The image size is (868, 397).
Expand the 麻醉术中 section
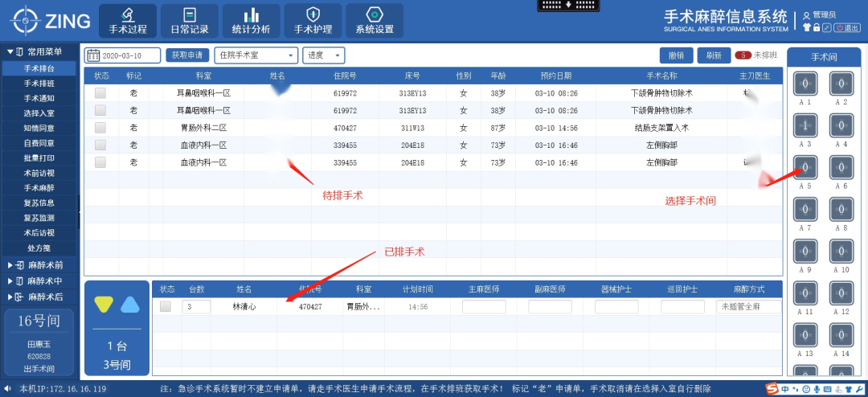click(39, 280)
